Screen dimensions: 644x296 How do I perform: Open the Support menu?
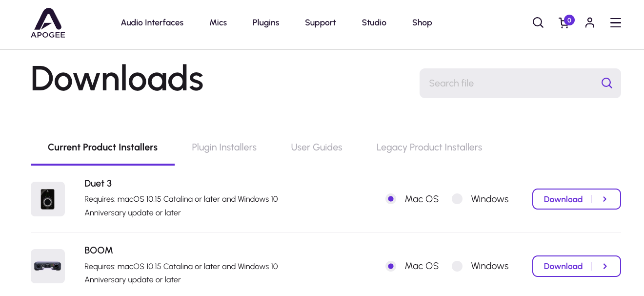click(321, 22)
